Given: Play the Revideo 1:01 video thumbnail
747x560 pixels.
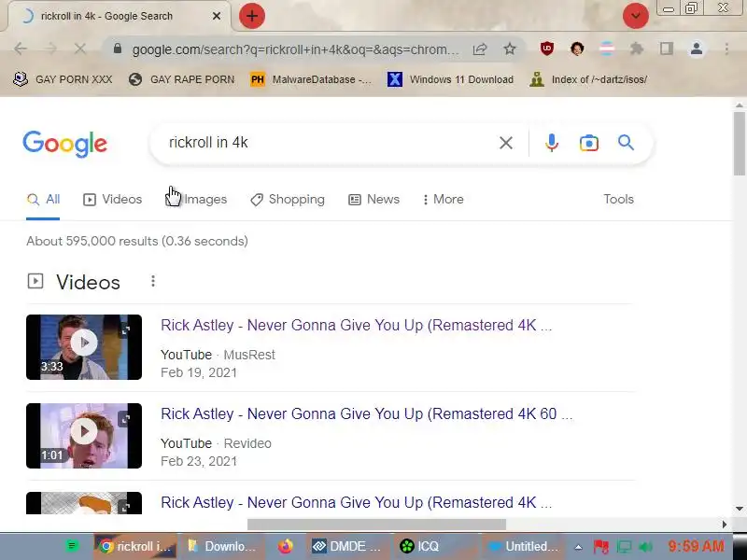Looking at the screenshot, I should tap(84, 436).
